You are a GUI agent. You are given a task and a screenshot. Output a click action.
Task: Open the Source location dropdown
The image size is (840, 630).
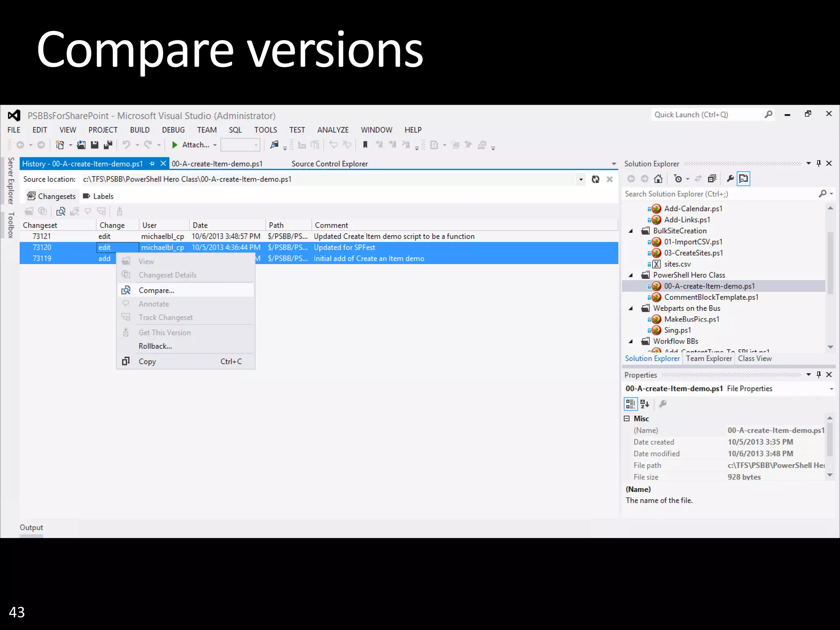581,179
